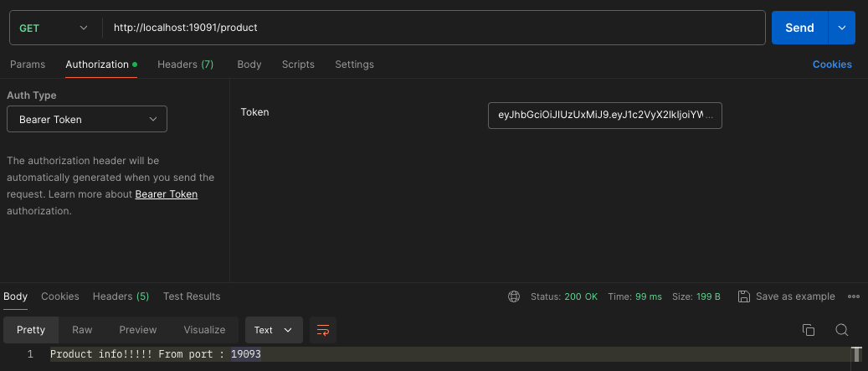
Task: Click the response scrollbar thumb
Action: (x=856, y=354)
